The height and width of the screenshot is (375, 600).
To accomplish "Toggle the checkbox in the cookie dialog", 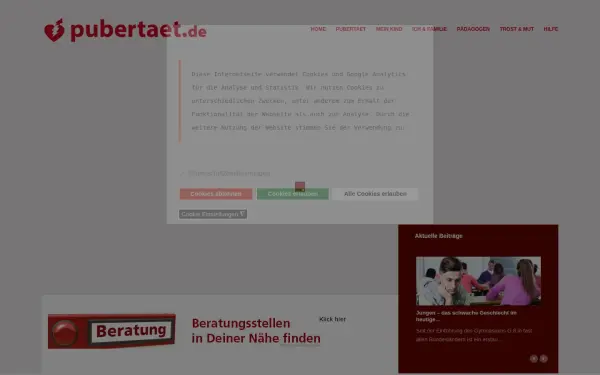I will pos(182,174).
